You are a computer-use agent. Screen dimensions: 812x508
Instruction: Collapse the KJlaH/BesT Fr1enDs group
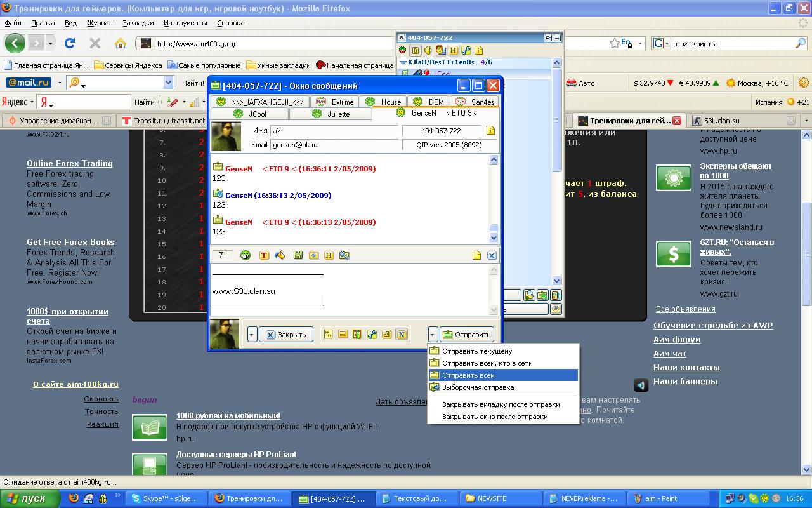[403, 62]
